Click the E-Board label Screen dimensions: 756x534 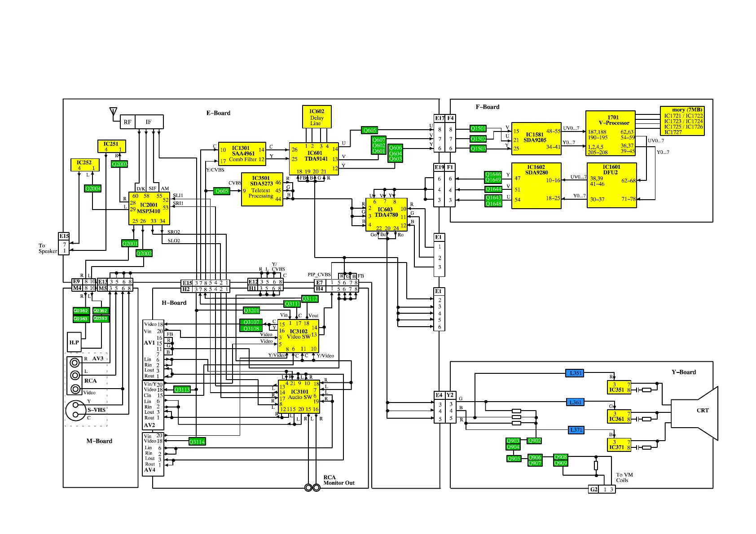point(218,113)
